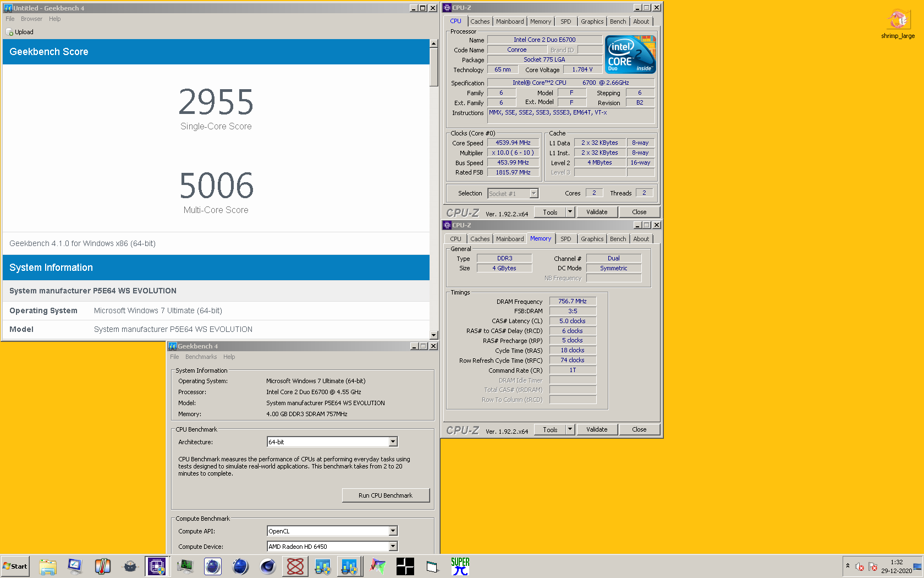Open the small white window taskbar icon
The image size is (924, 578).
click(x=433, y=566)
